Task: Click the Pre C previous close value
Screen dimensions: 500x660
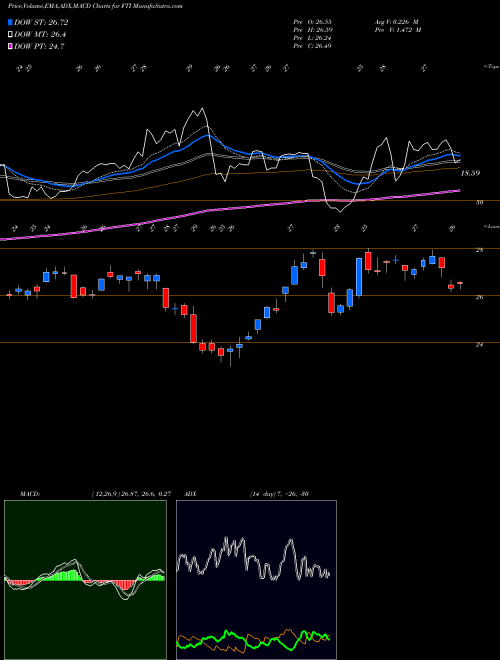Action: pyautogui.click(x=312, y=45)
